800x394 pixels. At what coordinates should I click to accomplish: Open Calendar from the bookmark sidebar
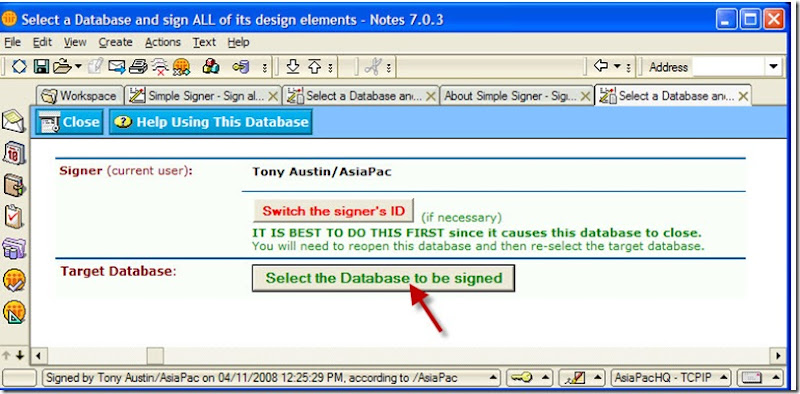click(14, 153)
